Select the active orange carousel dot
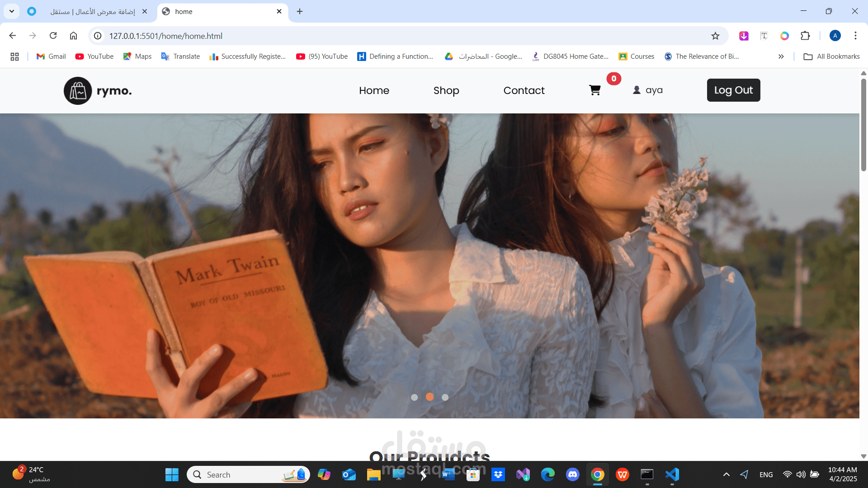The width and height of the screenshot is (868, 488). [429, 397]
